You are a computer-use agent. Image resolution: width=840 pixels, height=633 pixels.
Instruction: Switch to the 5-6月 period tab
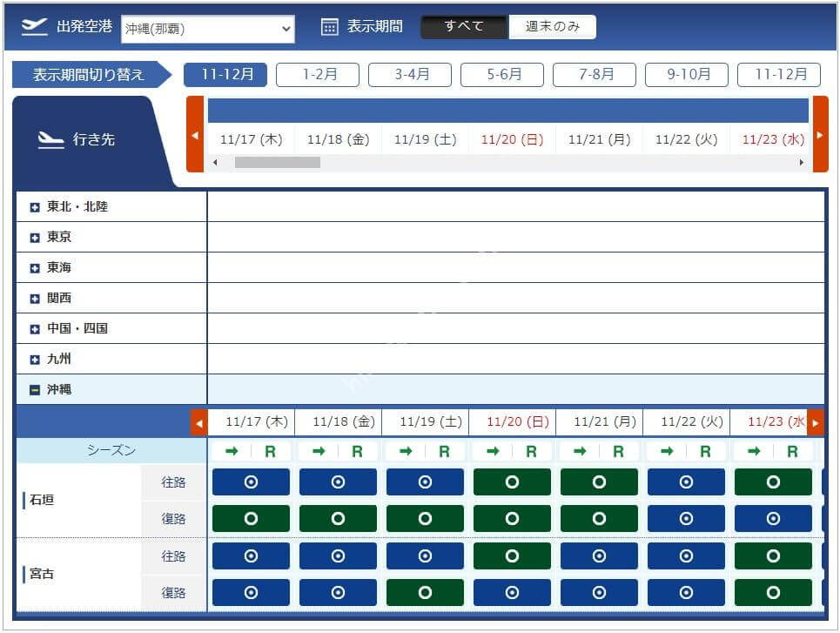coord(502,74)
